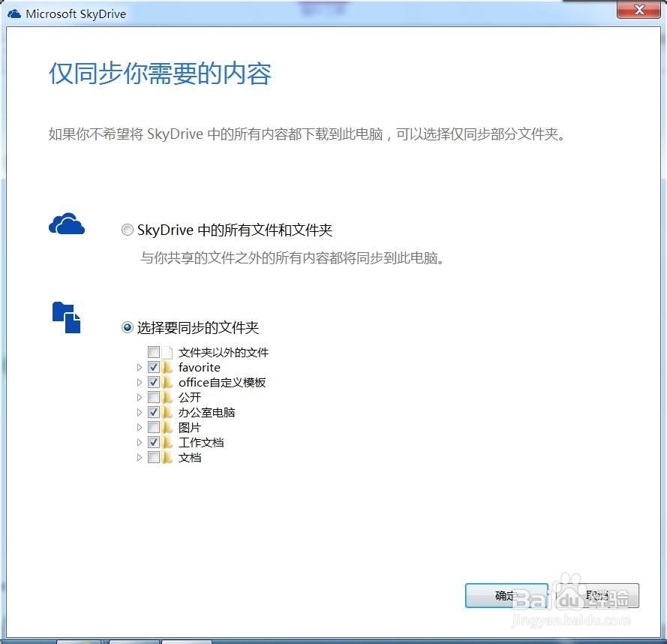Check the 文档 folder checkbox
667x644 pixels.
[x=154, y=458]
